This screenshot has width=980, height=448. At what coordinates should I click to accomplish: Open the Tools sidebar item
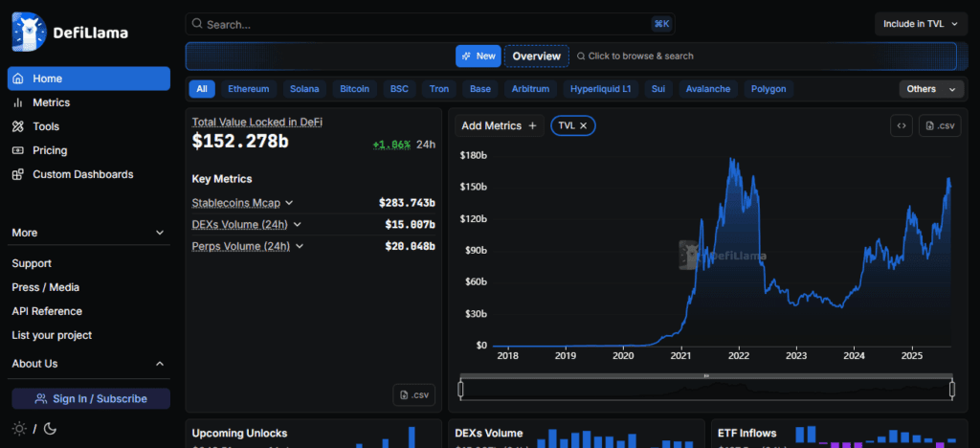click(45, 126)
